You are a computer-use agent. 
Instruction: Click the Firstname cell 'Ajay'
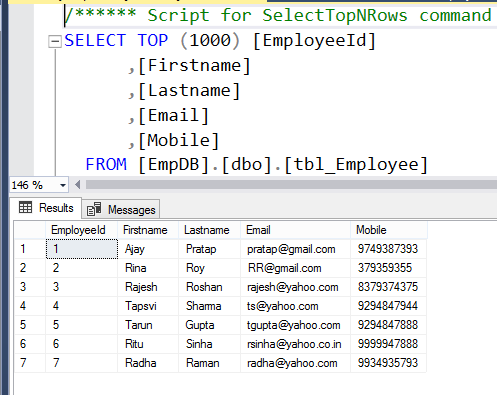click(x=148, y=249)
